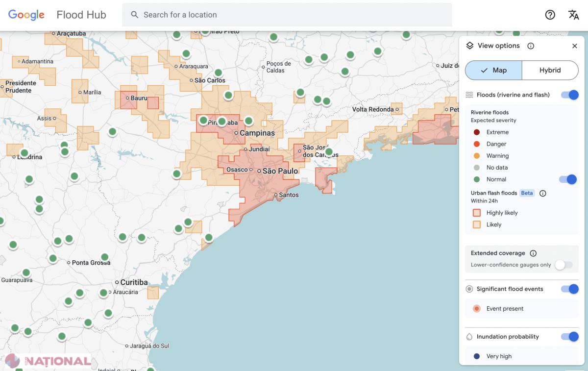The width and height of the screenshot is (588, 371).
Task: Click the Beta badge
Action: point(527,193)
